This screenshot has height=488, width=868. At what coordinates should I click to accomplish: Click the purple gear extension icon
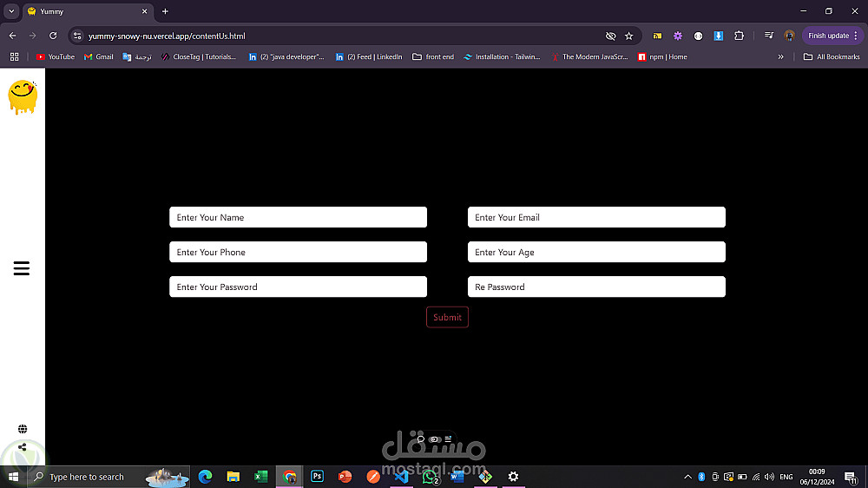click(678, 36)
